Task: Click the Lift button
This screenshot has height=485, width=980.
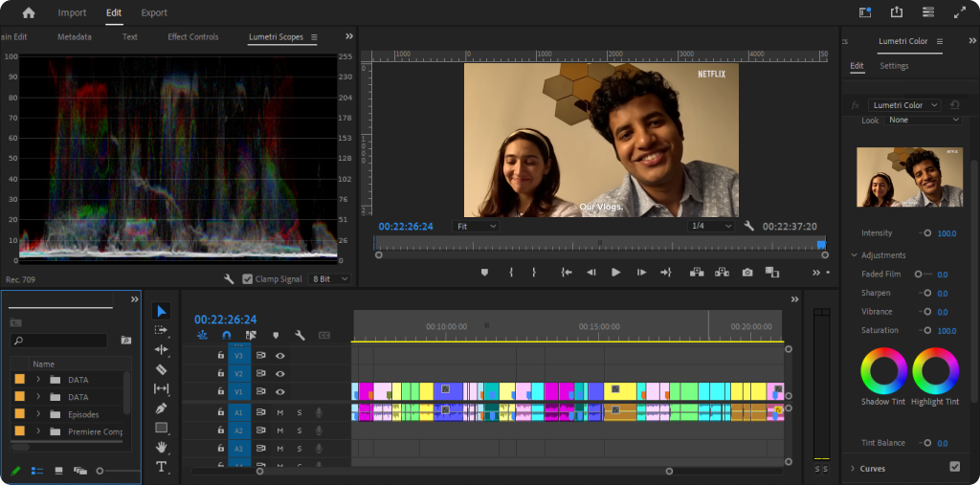Action: pos(697,272)
